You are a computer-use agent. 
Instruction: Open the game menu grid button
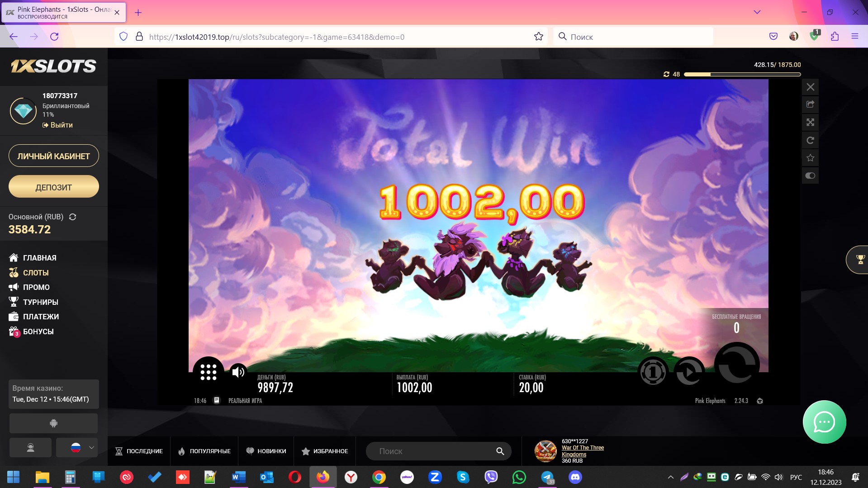click(209, 372)
